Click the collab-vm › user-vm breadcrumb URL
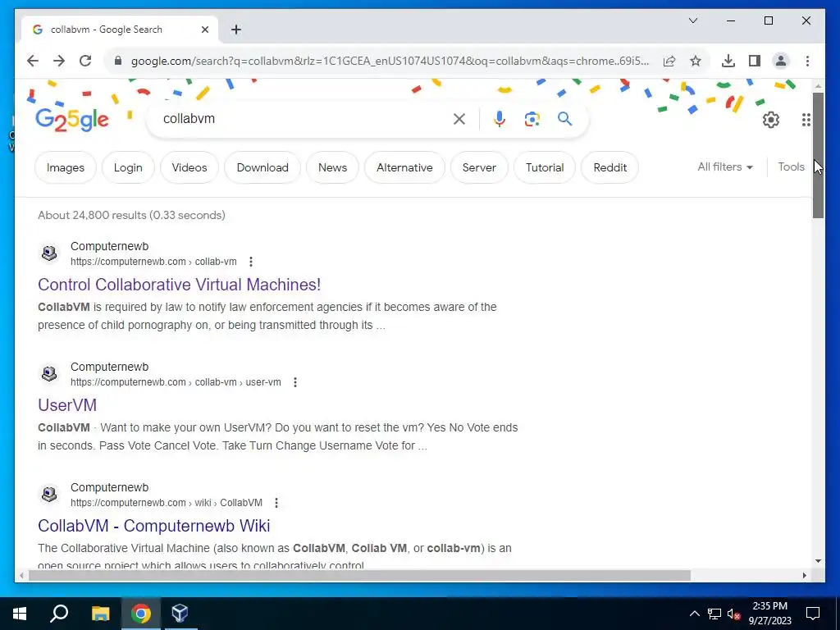840x630 pixels. (x=176, y=382)
